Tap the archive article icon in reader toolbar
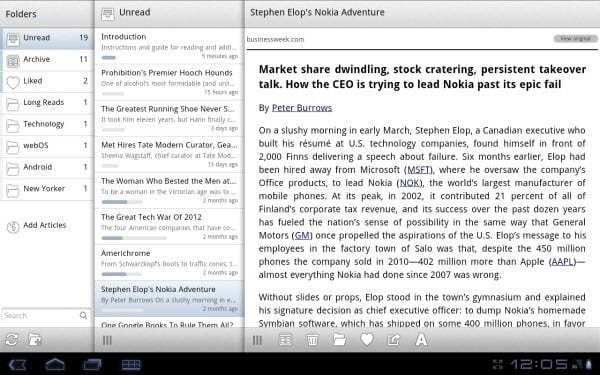The image size is (600, 375). point(285,340)
